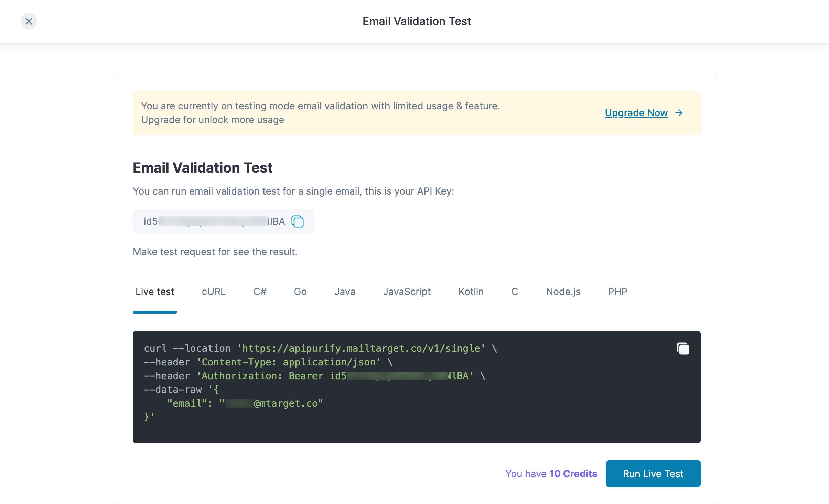Open the C language tab

[x=515, y=292]
